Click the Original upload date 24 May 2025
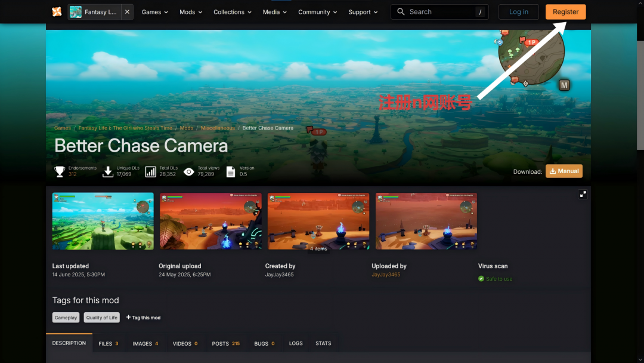Screen dimensions: 644x363 185,275
